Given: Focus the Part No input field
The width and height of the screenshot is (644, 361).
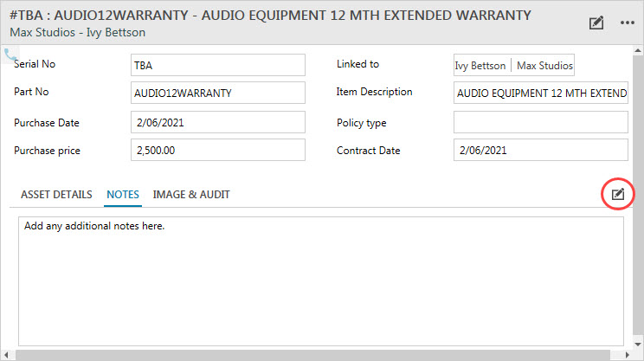Looking at the screenshot, I should 218,93.
